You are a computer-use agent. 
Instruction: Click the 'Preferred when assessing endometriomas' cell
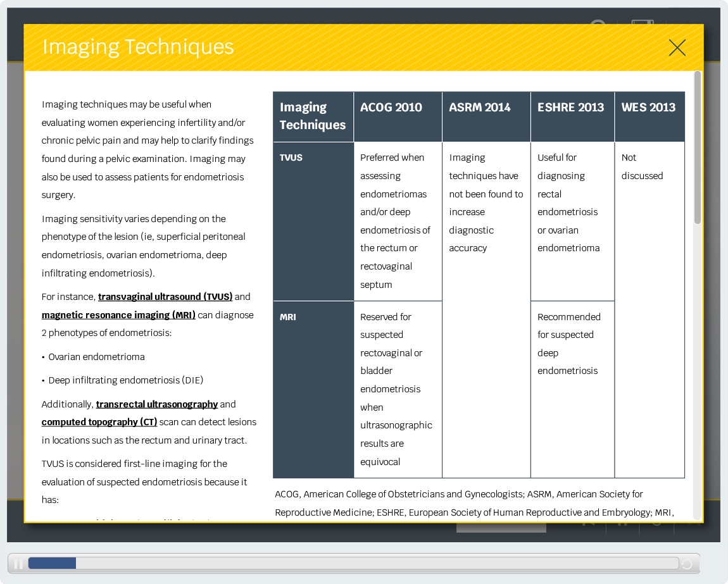(x=398, y=221)
